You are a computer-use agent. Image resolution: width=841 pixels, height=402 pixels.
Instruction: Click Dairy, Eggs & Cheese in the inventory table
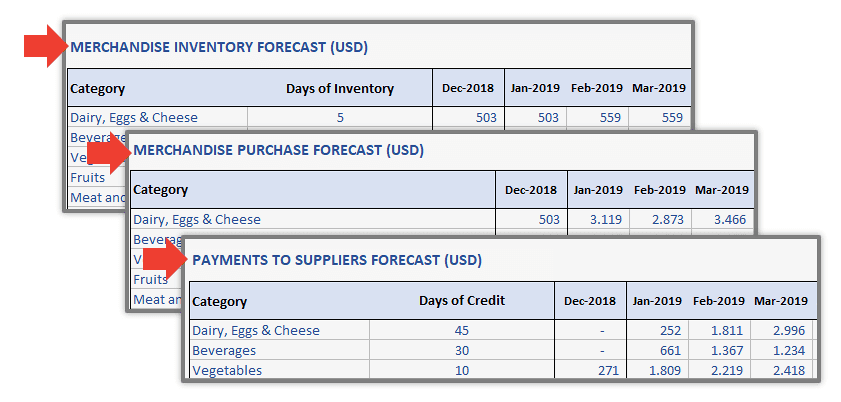tap(134, 117)
